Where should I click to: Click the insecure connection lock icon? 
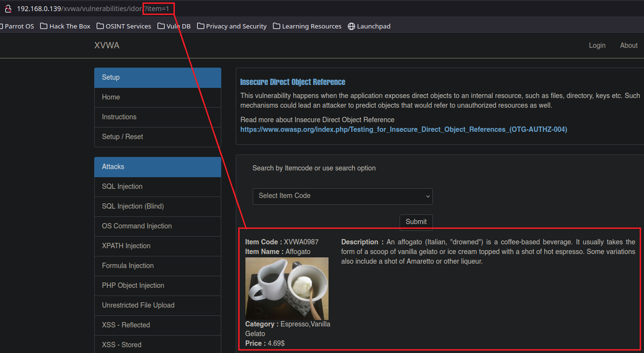click(8, 9)
